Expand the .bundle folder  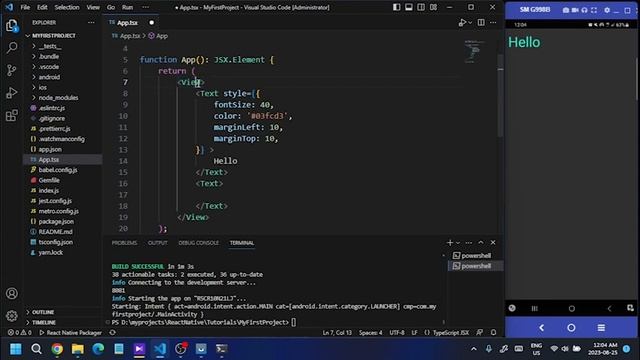(49, 56)
